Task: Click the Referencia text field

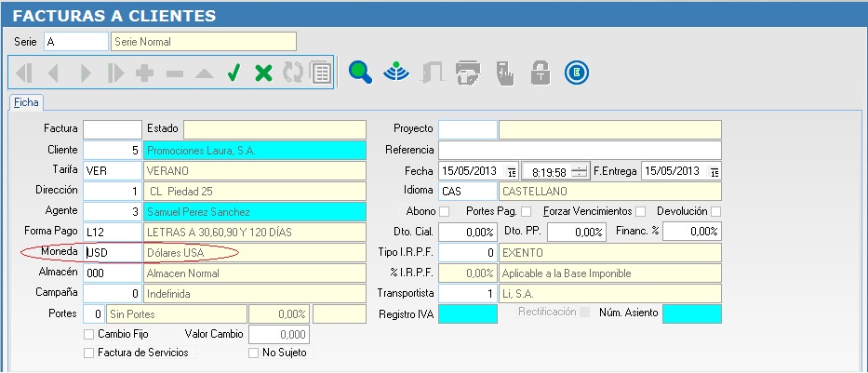Action: 580,150
